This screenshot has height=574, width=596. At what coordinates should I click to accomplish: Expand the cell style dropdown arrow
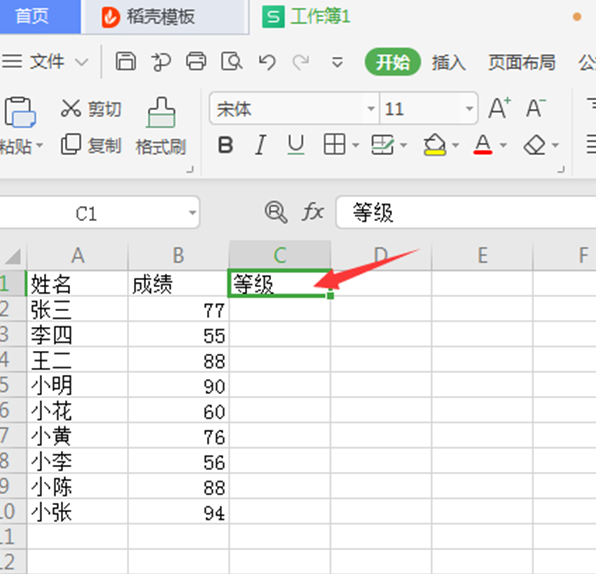pos(404,145)
